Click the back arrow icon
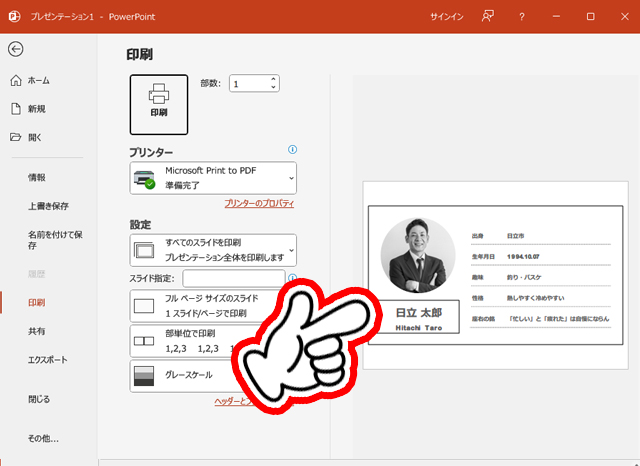The height and width of the screenshot is (466, 640). [15, 48]
